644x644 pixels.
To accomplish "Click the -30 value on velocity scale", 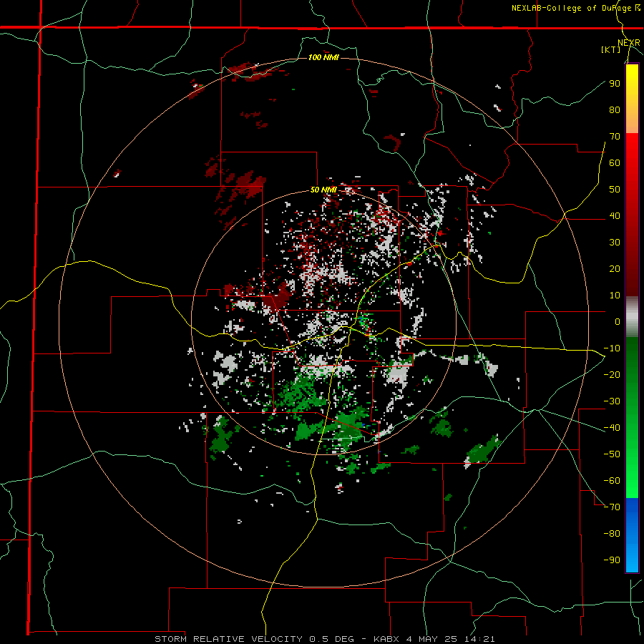I will click(612, 401).
